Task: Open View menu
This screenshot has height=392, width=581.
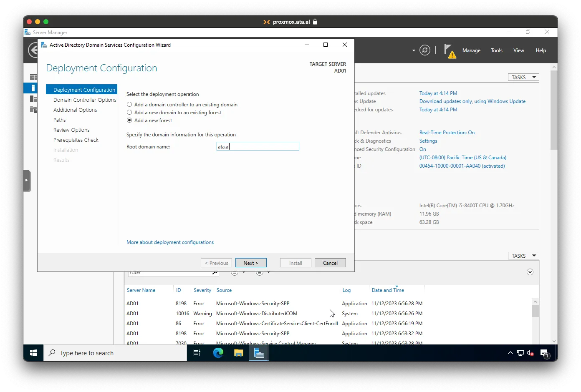Action: tap(518, 50)
